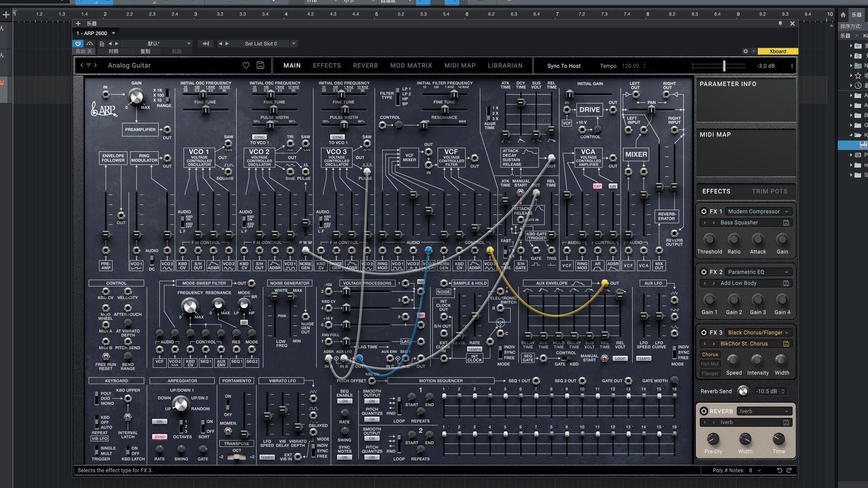Select next BlkChor St. Chorus preset arrow
Image resolution: width=868 pixels, height=488 pixels.
pos(714,344)
